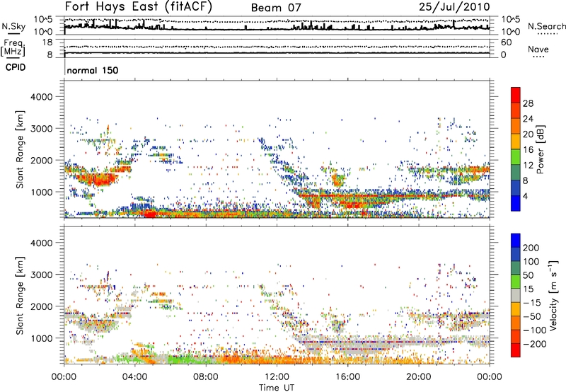Click the '-100' tick on the velocity colorbar

pyautogui.click(x=535, y=330)
